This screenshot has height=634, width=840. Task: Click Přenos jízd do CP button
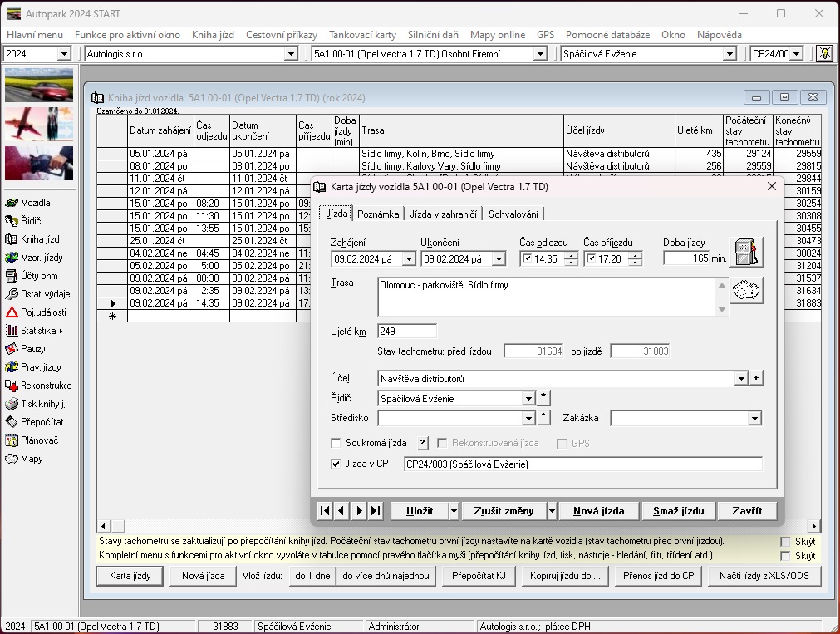coord(658,576)
